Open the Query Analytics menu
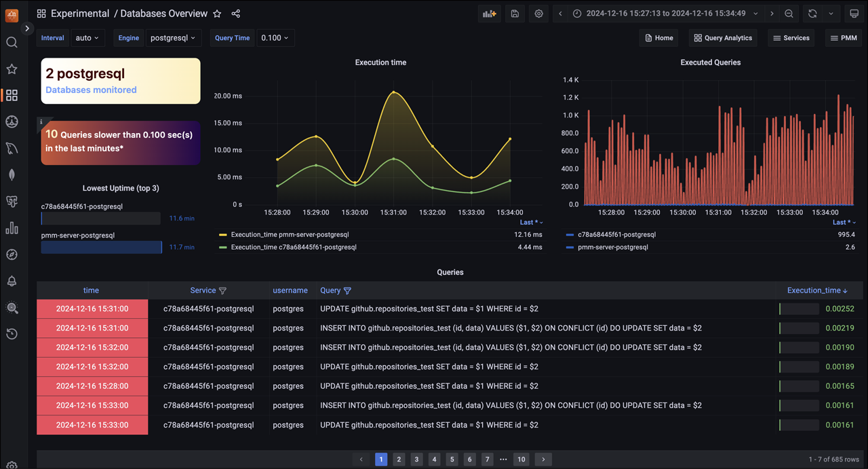Screen dimensions: 868x469 click(x=723, y=38)
